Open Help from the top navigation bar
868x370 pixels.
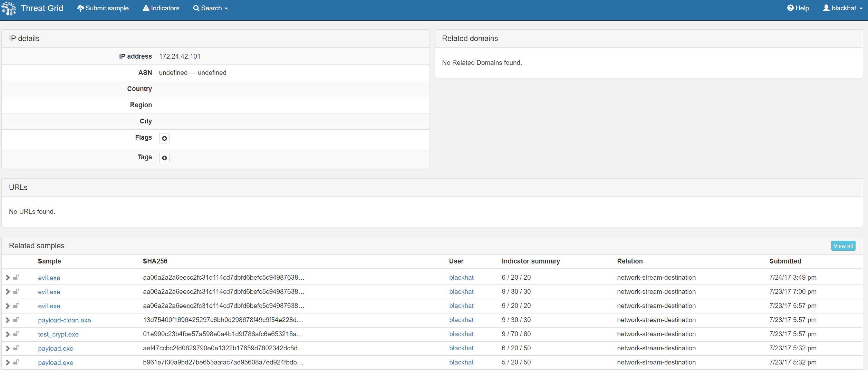click(x=798, y=8)
